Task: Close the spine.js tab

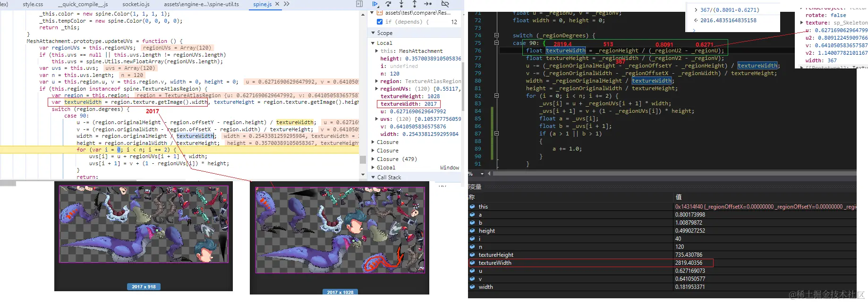Action: pyautogui.click(x=277, y=4)
